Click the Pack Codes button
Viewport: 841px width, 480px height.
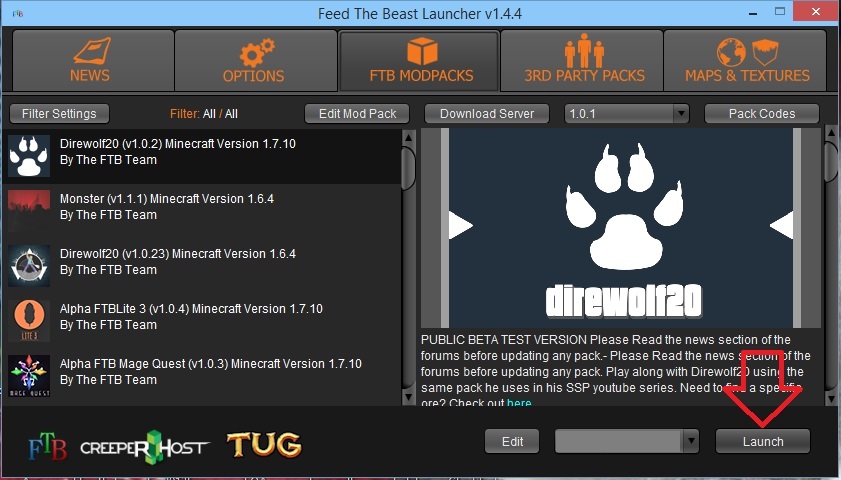[762, 114]
